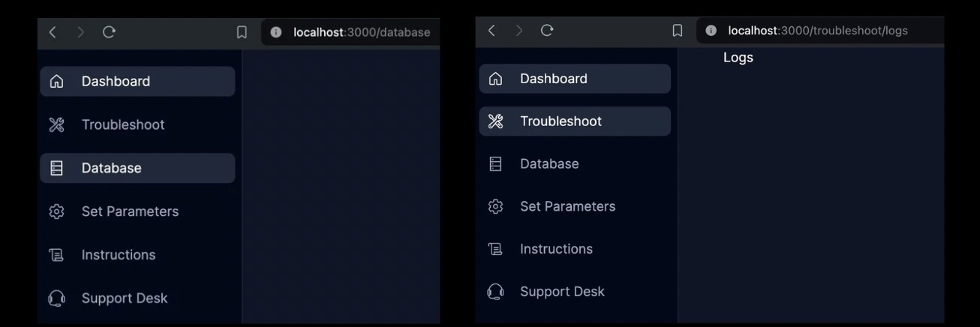Click the Support Desk label in the database-URL window
Screen dimensions: 980x327
[x=125, y=298]
